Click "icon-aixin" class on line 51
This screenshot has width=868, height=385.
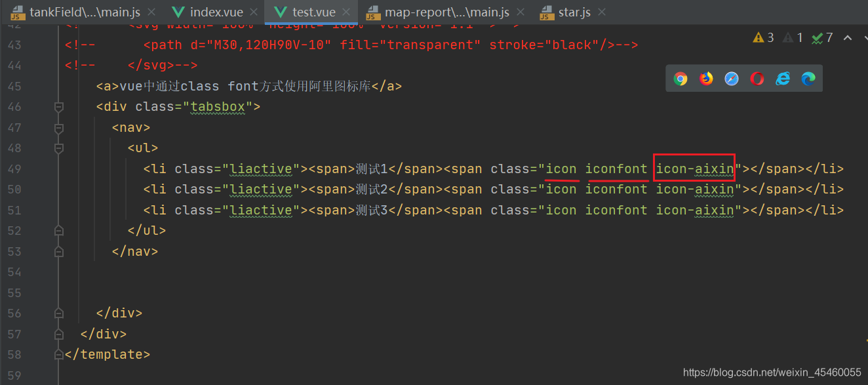(695, 211)
